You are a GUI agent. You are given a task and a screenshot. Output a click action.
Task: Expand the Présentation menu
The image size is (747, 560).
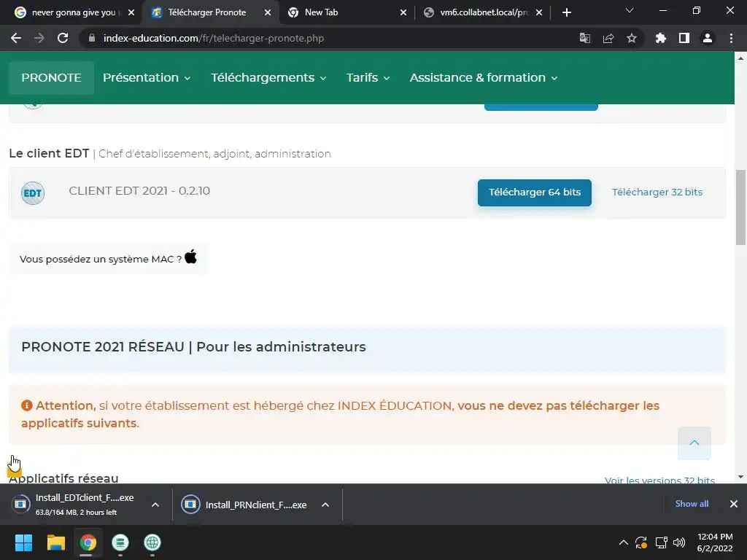[147, 77]
